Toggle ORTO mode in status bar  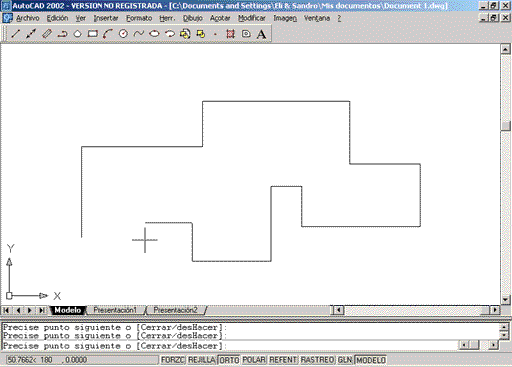pyautogui.click(x=229, y=360)
